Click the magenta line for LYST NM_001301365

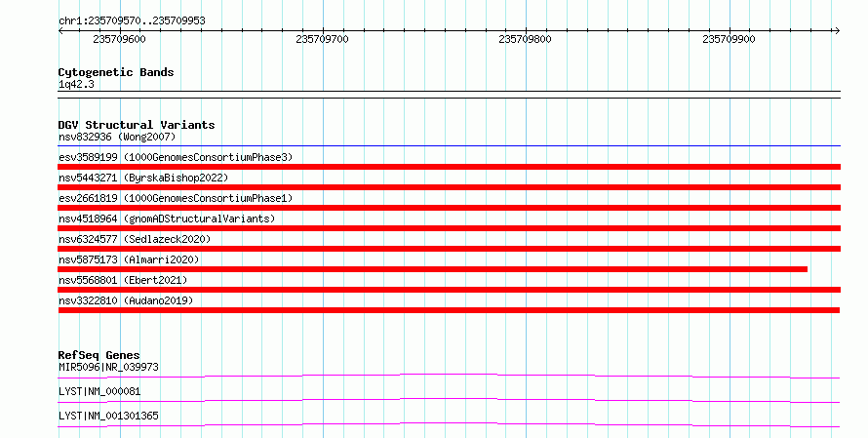(449, 424)
